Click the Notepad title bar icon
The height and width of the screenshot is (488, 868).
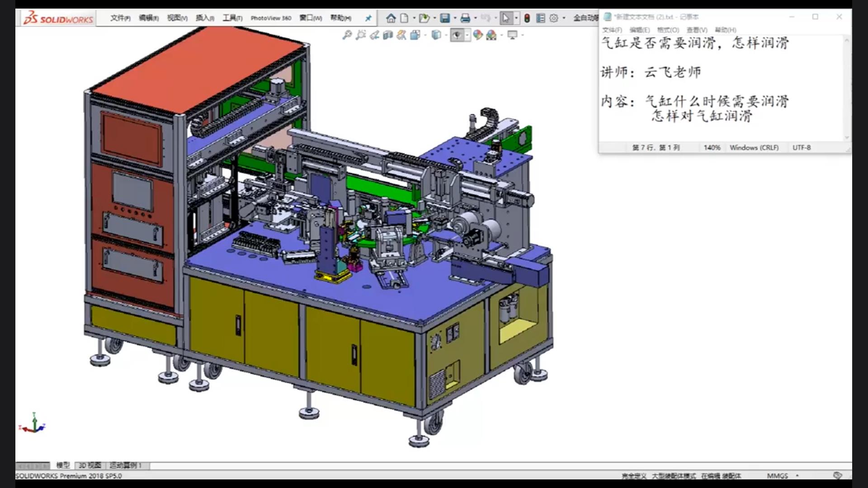pyautogui.click(x=608, y=17)
